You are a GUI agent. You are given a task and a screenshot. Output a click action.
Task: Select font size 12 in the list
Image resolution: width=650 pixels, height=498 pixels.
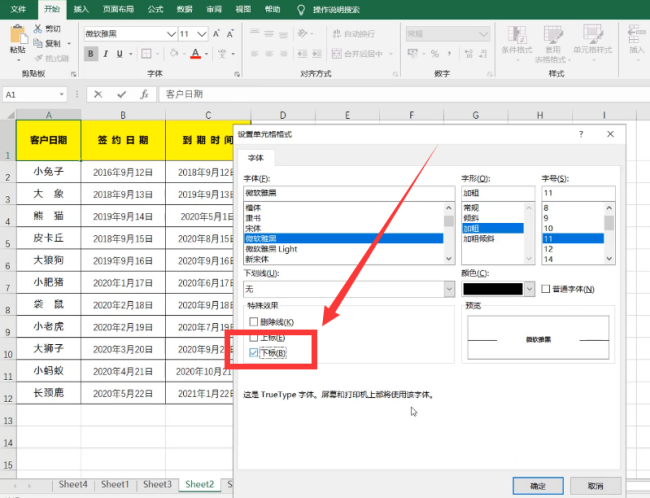573,249
